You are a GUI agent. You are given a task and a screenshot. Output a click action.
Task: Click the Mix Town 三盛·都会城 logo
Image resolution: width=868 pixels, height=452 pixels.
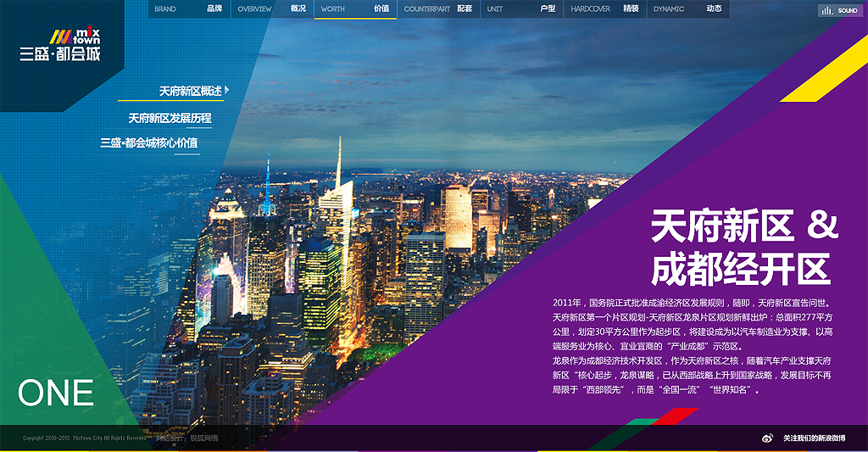(61, 45)
